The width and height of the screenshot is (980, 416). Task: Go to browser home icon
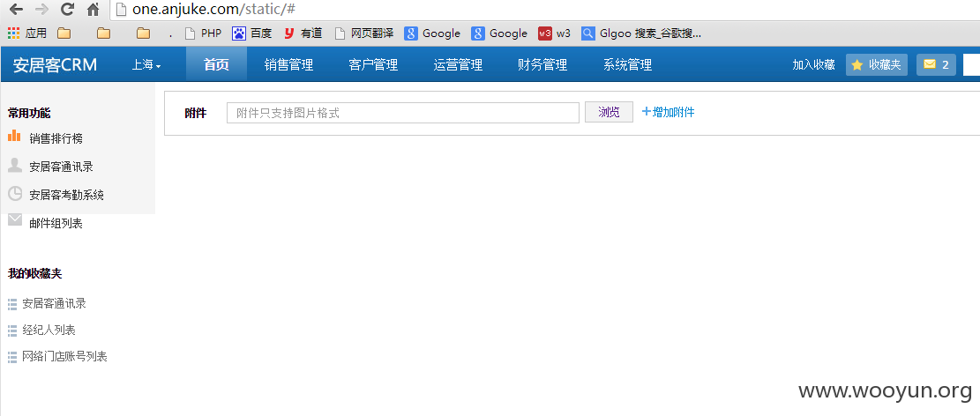94,10
